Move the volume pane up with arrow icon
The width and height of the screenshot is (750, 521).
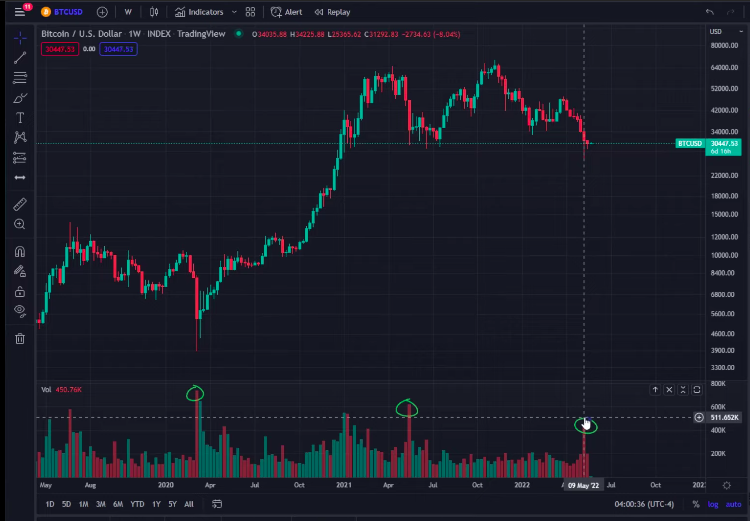click(x=655, y=390)
